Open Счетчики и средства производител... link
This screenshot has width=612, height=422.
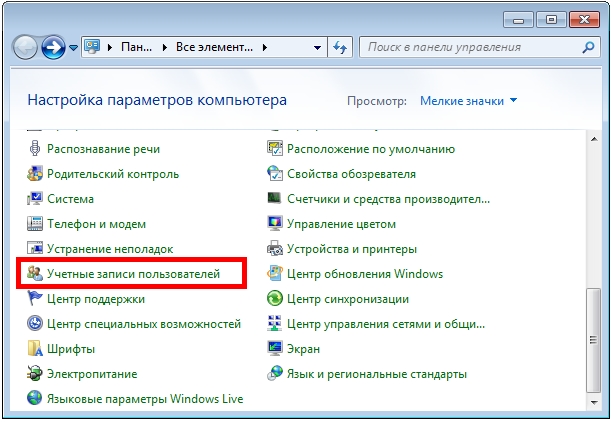388,199
